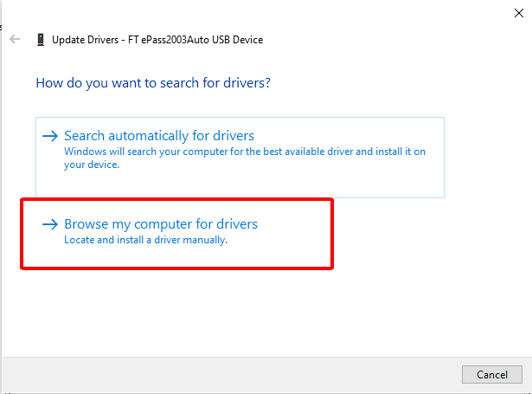Click 'Locate and install a driver manually.' text

(x=146, y=240)
